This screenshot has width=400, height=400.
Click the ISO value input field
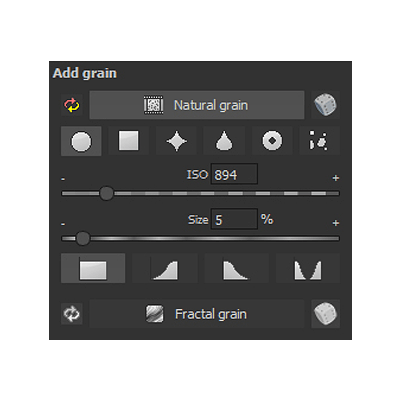point(234,174)
